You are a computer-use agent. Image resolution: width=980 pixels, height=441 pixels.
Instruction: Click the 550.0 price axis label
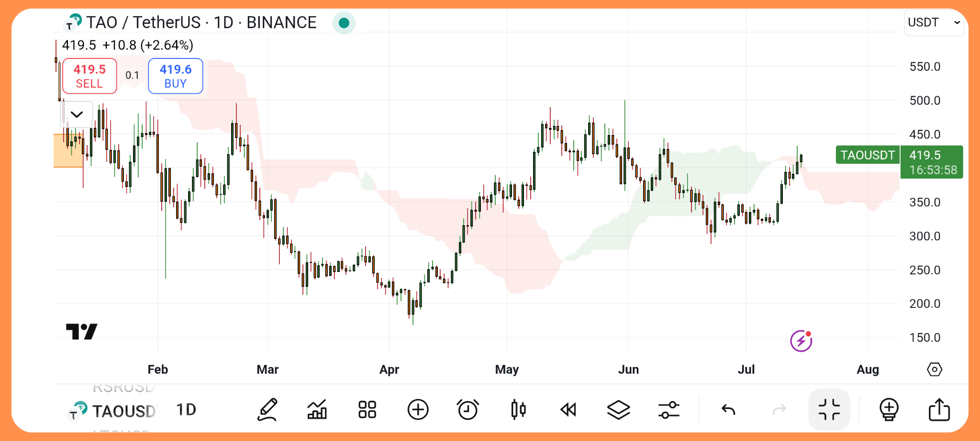point(925,67)
